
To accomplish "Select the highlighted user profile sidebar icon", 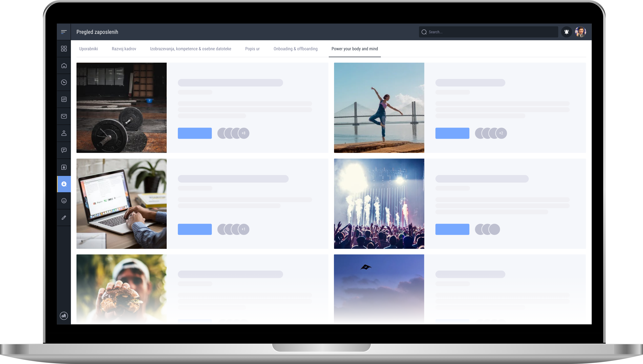I will click(64, 184).
